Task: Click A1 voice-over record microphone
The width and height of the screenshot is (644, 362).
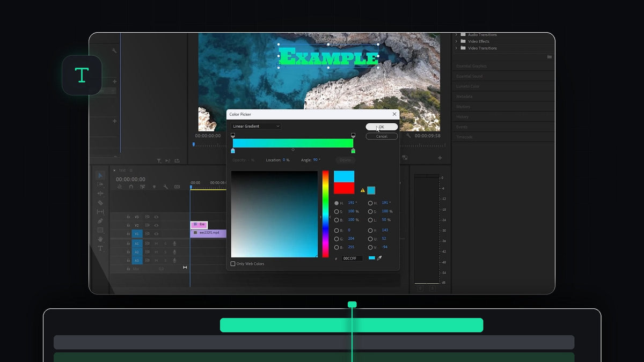Action: coord(174,243)
